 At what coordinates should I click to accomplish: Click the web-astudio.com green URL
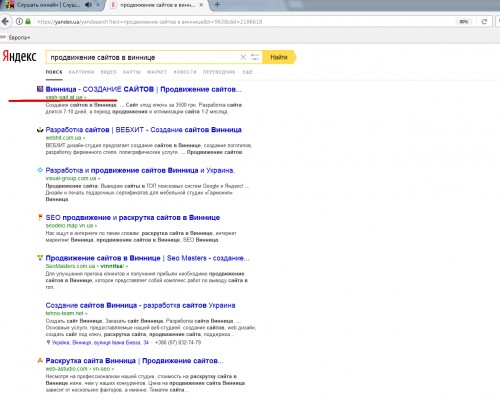point(66,369)
